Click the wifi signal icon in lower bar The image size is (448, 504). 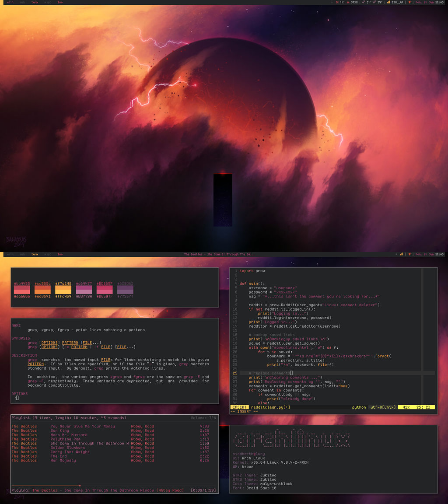[401, 254]
